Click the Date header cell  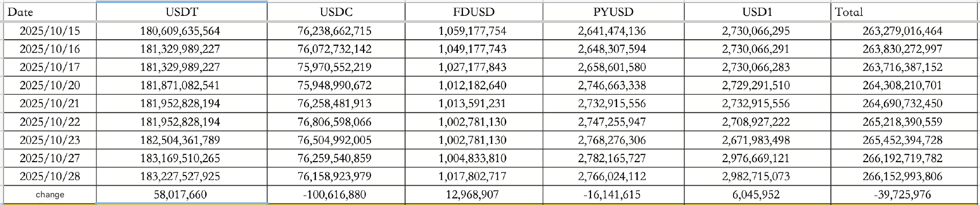[x=50, y=12]
